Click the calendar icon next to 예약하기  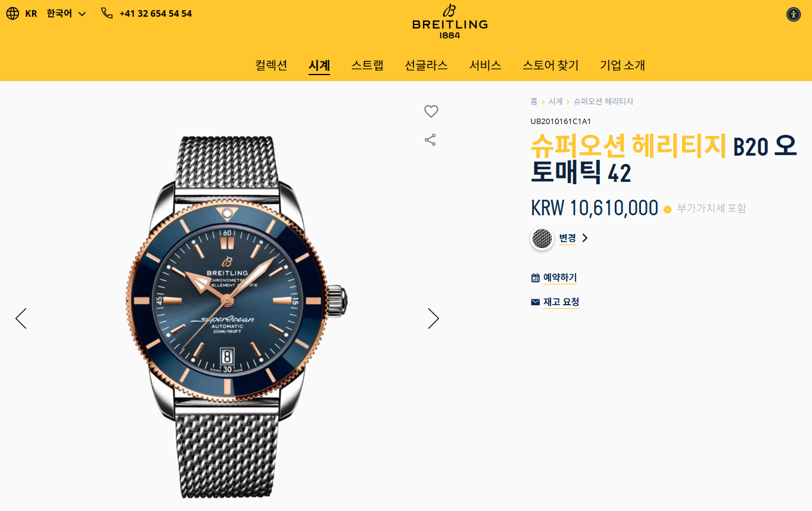pos(535,278)
